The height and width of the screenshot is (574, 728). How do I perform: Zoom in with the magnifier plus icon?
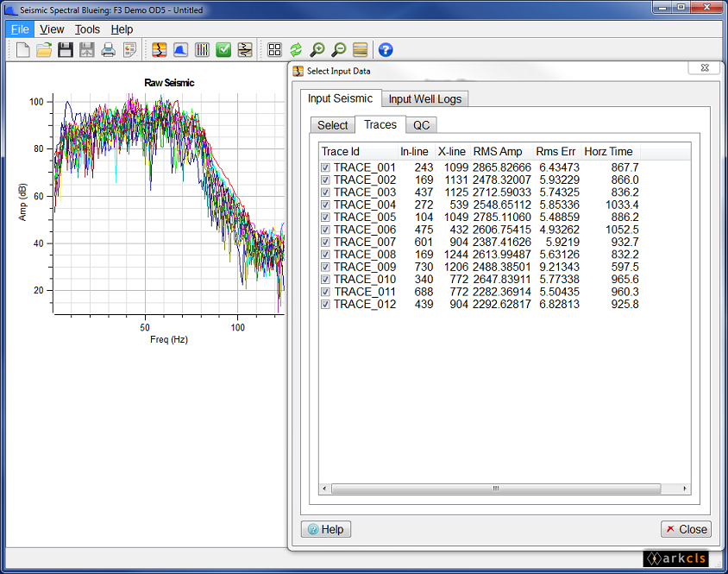317,50
